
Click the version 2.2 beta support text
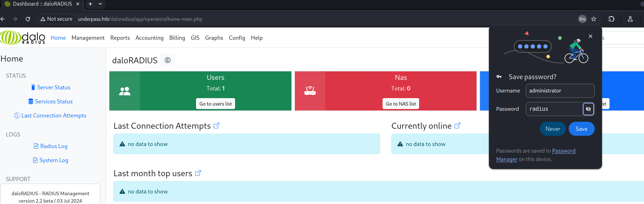tap(50, 201)
